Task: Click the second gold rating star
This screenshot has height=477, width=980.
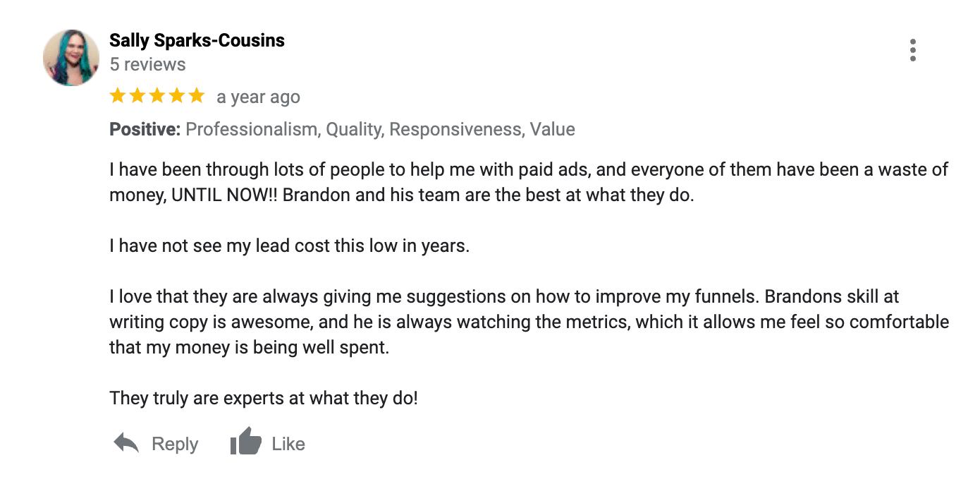Action: click(137, 96)
